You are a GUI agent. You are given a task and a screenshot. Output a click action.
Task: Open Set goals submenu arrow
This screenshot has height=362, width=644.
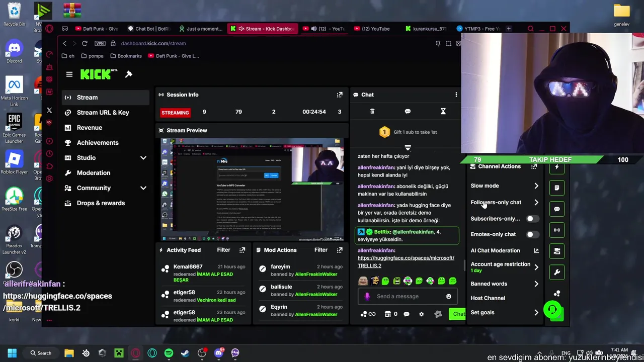[x=536, y=313]
